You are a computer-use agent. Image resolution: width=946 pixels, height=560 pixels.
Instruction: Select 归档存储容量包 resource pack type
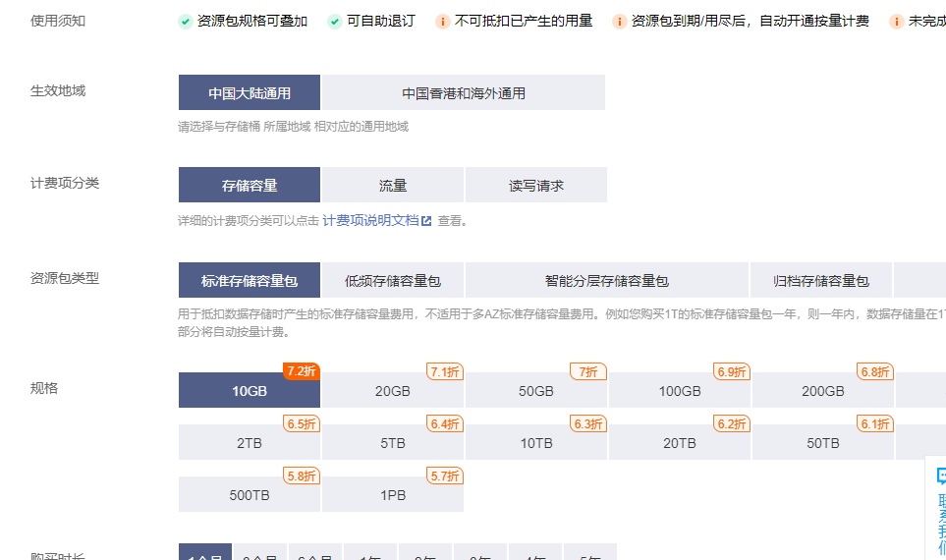(821, 281)
